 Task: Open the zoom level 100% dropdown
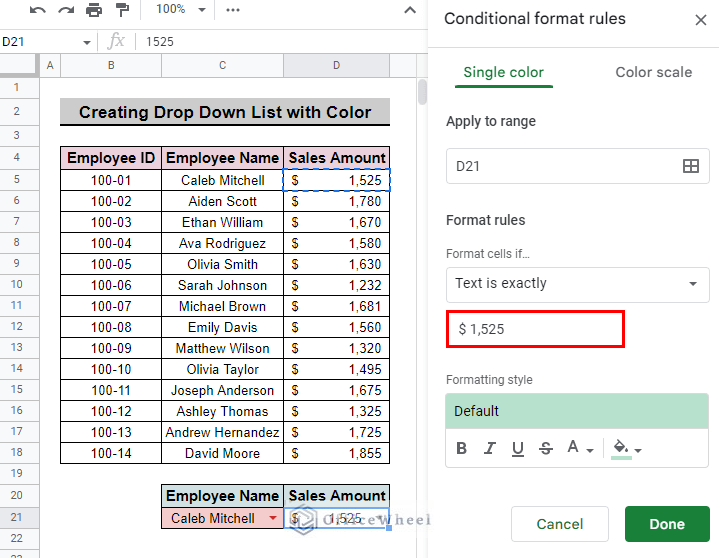[x=180, y=9]
